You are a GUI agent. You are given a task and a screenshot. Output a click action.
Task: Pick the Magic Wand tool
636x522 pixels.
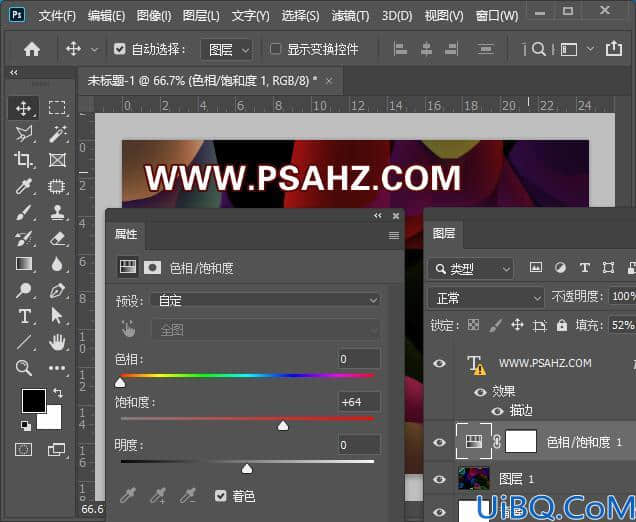tap(58, 134)
